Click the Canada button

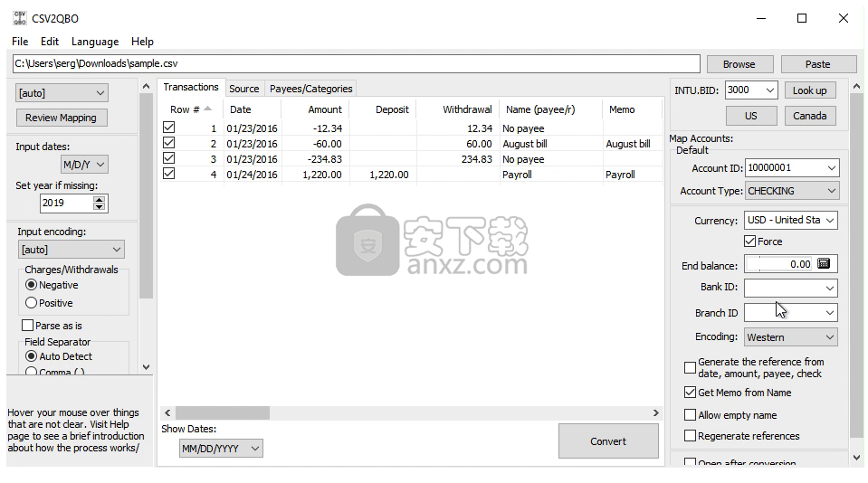pyautogui.click(x=809, y=116)
